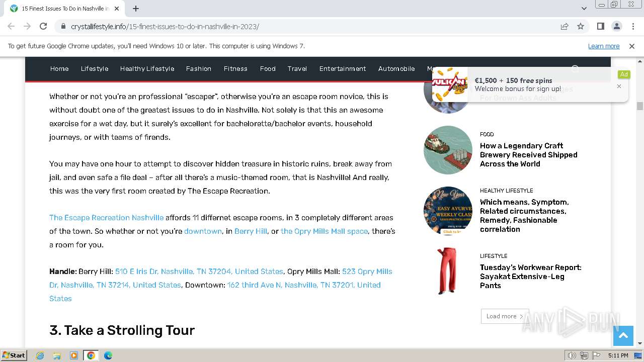
Task: Click the Vulkan Vegas ad logo
Action: point(450,84)
